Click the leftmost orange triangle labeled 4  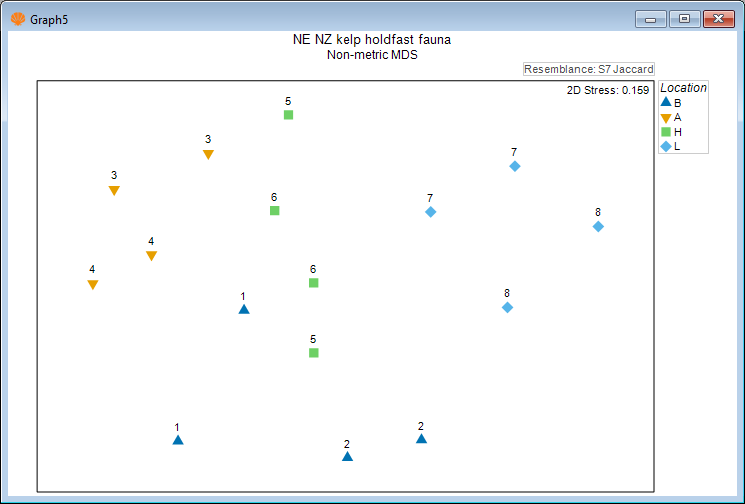(x=93, y=285)
